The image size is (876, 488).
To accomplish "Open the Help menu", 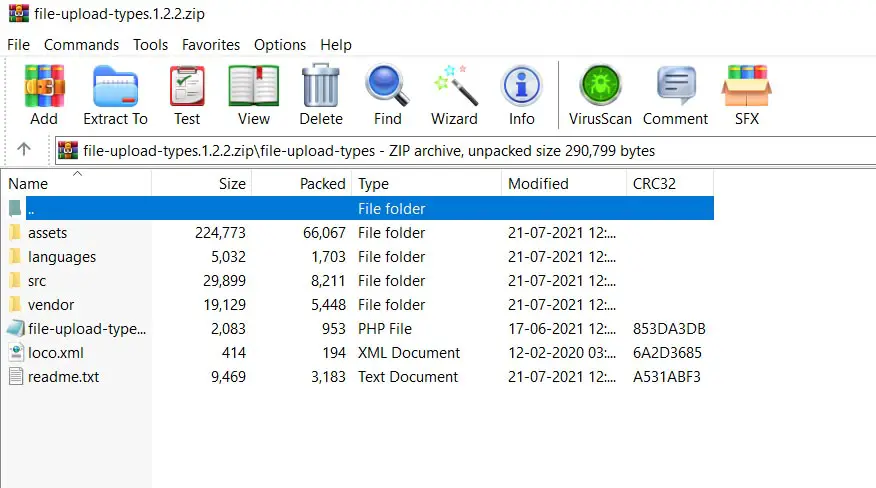I will coord(336,45).
